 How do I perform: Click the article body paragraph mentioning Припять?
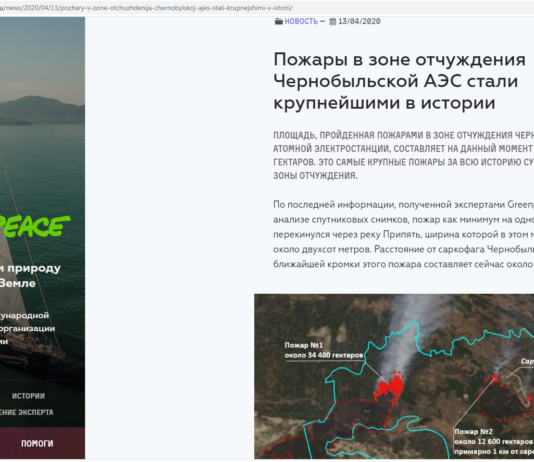click(403, 234)
